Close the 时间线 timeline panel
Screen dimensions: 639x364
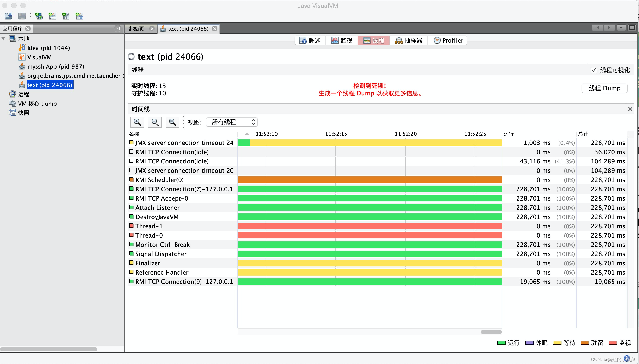point(630,109)
